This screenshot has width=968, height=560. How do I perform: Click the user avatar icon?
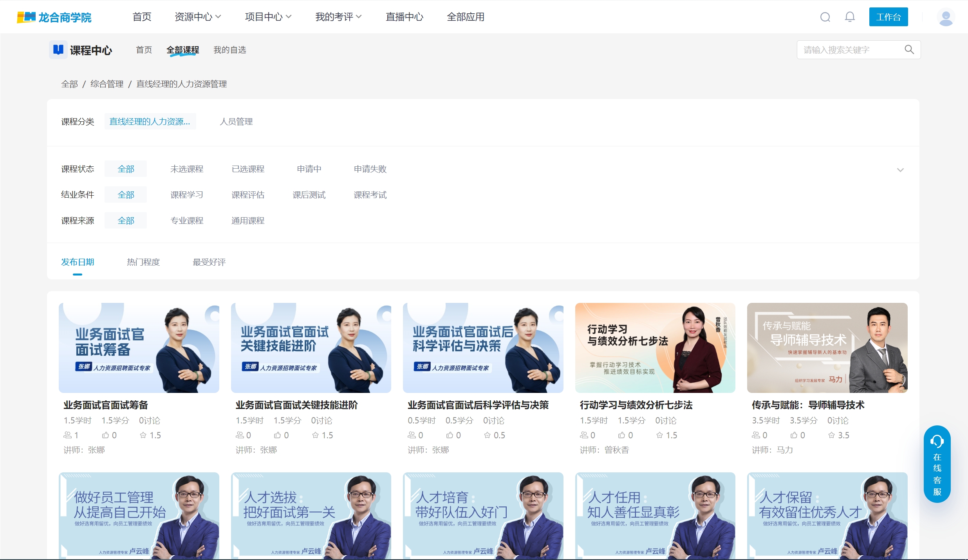point(946,18)
